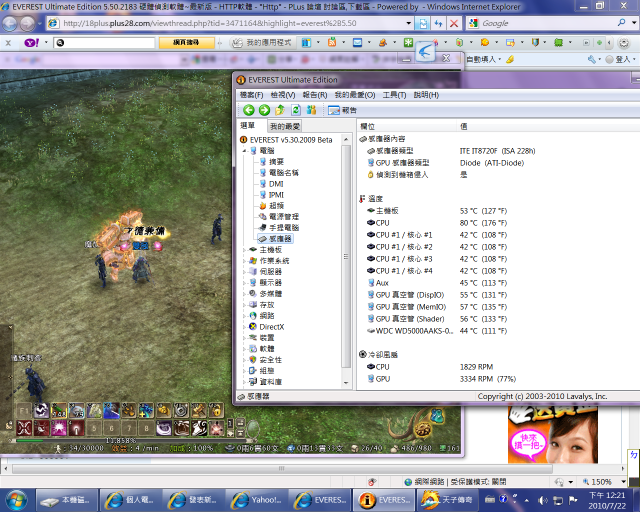Click 我的應用程式 on the Yahoo toolbar

[262, 42]
